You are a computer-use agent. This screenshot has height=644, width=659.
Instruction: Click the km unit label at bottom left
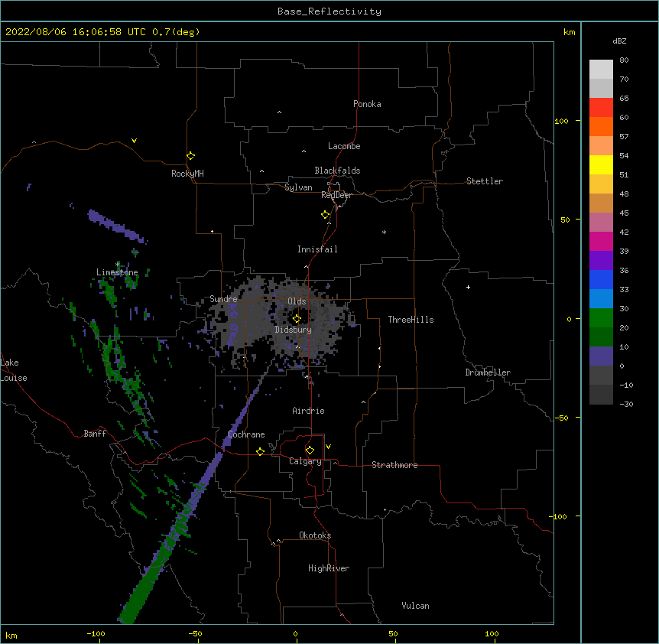coord(11,635)
